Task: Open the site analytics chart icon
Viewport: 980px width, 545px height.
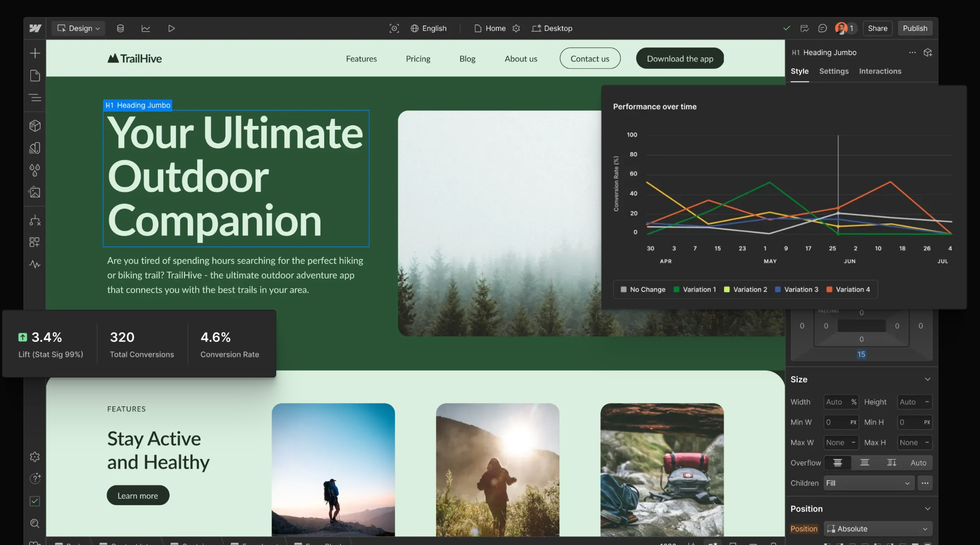Action: [x=146, y=28]
